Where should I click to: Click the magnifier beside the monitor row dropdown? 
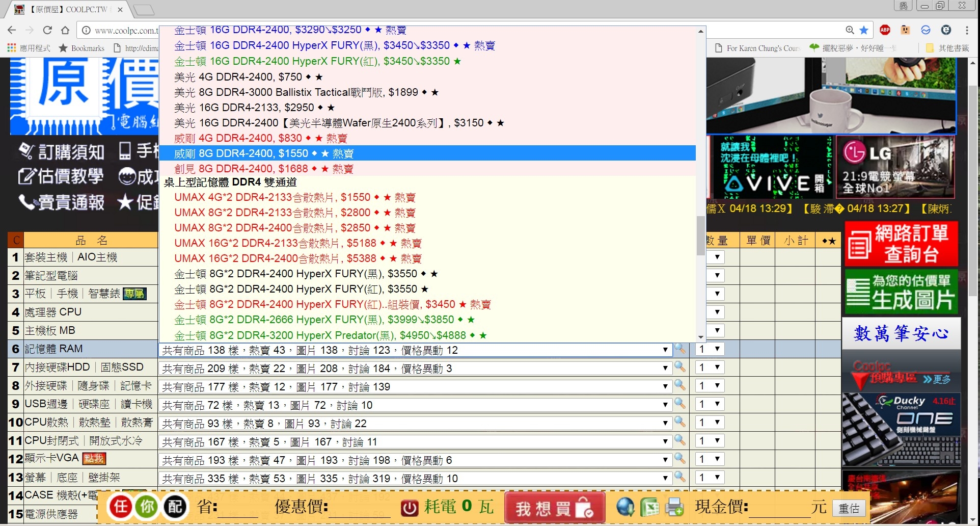680,477
